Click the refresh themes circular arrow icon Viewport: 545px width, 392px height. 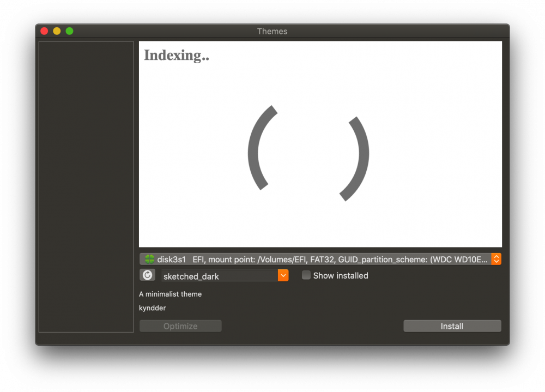coord(147,275)
